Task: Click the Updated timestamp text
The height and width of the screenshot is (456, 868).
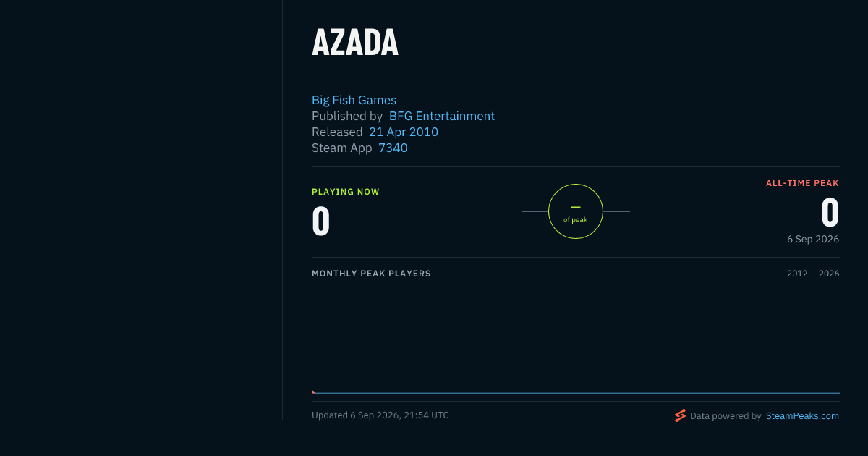Action: [380, 415]
